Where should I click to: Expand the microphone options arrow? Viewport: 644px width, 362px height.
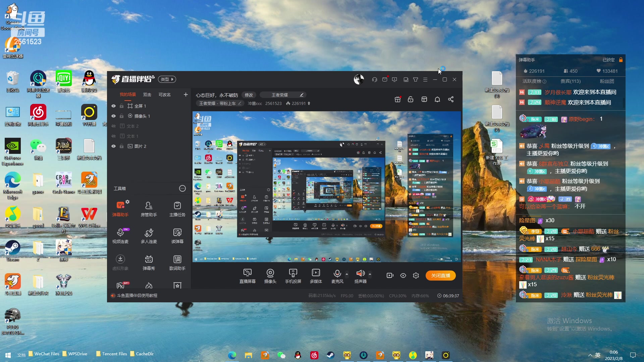(x=347, y=274)
